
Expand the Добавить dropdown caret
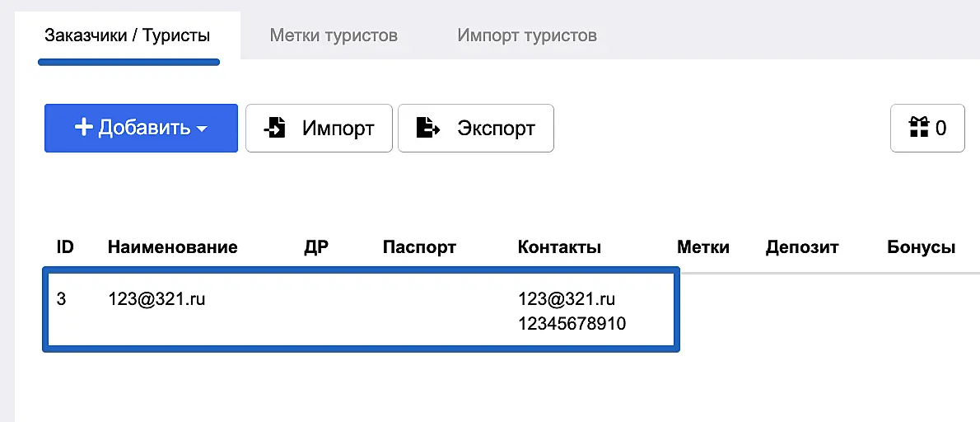point(203,129)
